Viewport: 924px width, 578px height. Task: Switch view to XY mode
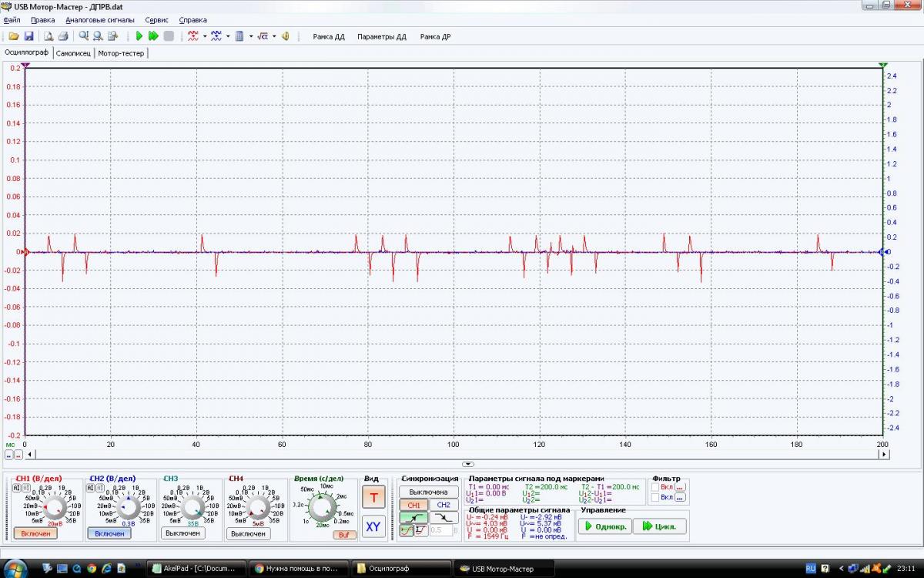(373, 527)
